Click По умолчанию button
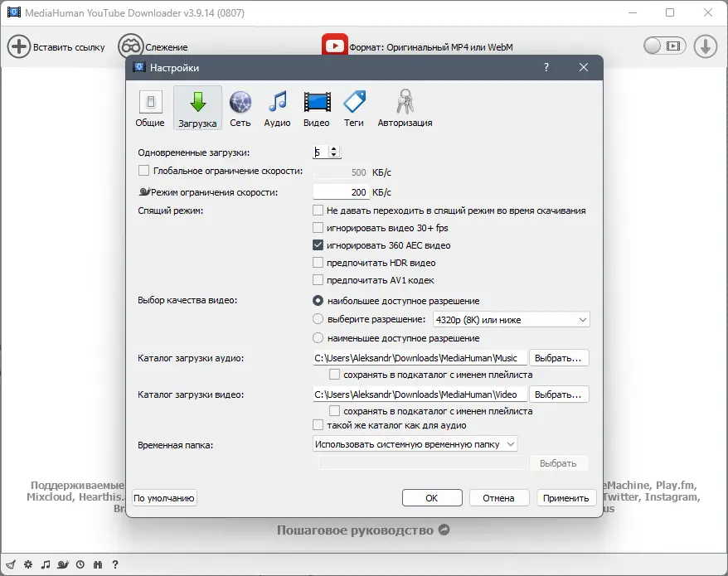Viewport: 728px width, 576px height. click(164, 498)
